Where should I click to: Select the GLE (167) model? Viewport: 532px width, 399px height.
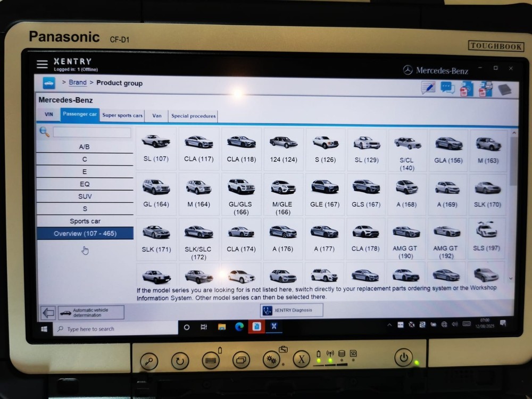click(x=325, y=195)
